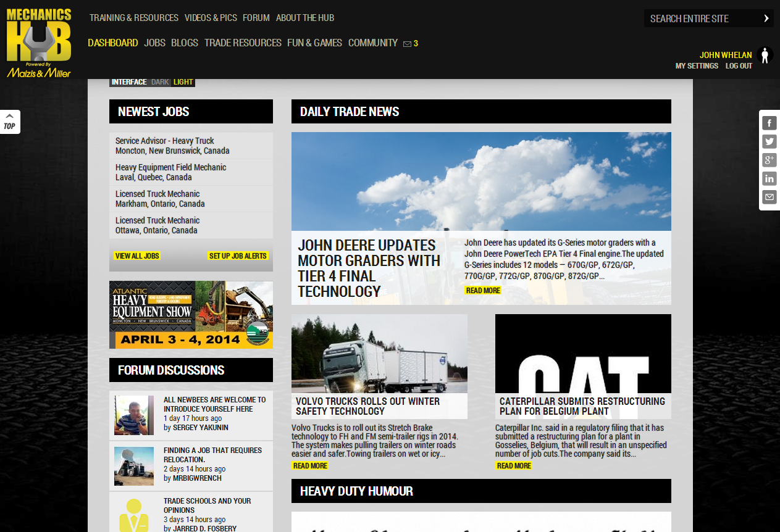Share on LinkedIn via sidebar icon

point(769,179)
